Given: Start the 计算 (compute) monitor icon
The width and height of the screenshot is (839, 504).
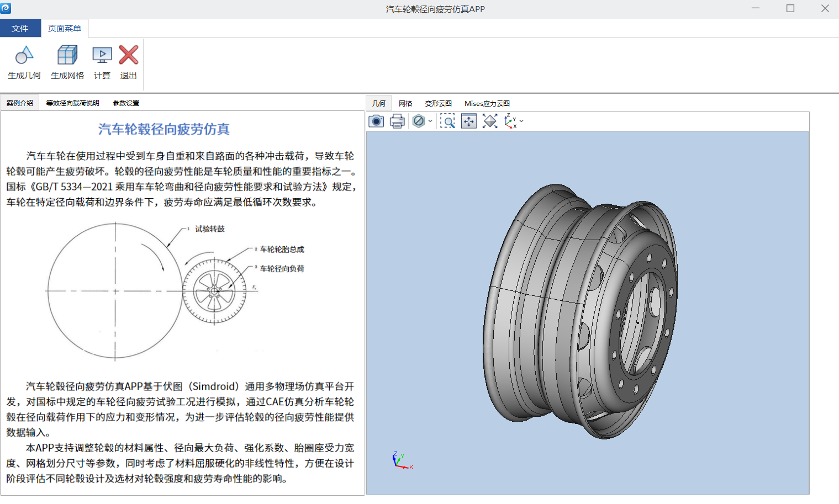Looking at the screenshot, I should (102, 55).
